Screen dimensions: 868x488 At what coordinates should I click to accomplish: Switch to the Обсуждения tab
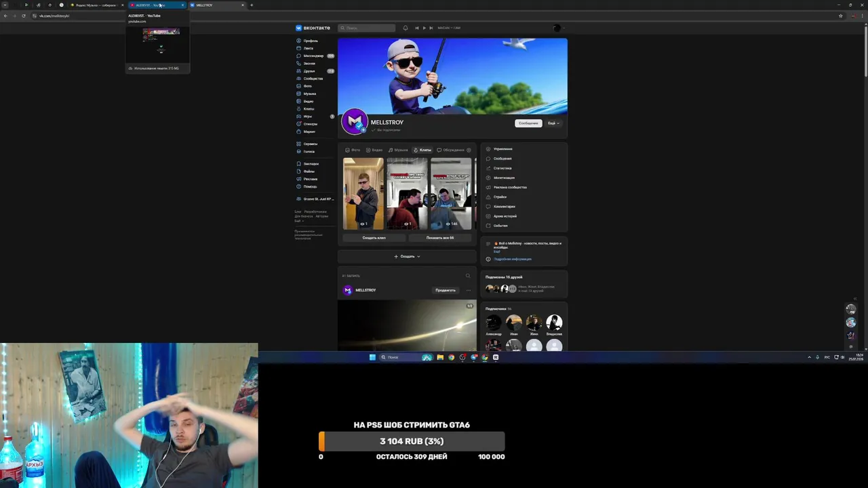(x=451, y=150)
